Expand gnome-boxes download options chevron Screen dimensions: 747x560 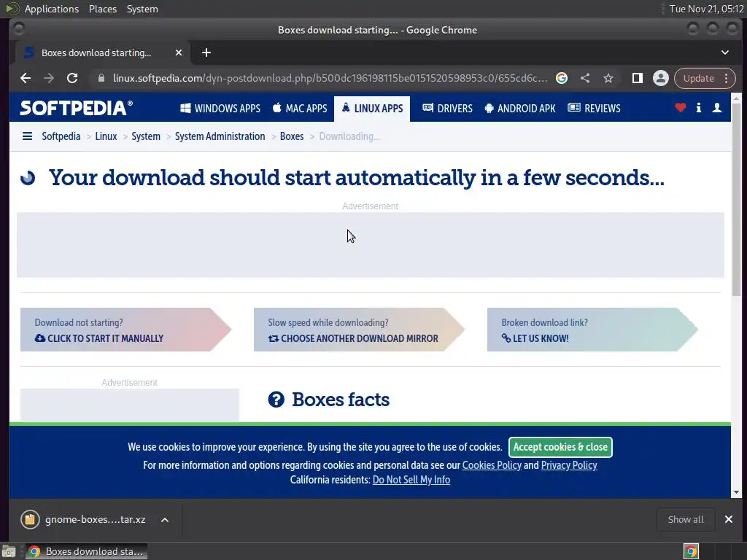point(165,520)
